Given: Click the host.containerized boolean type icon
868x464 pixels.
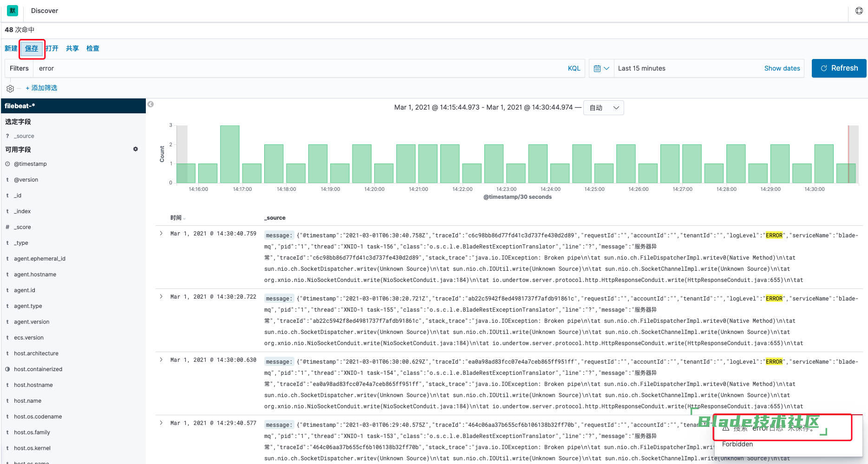Looking at the screenshot, I should pyautogui.click(x=7, y=369).
